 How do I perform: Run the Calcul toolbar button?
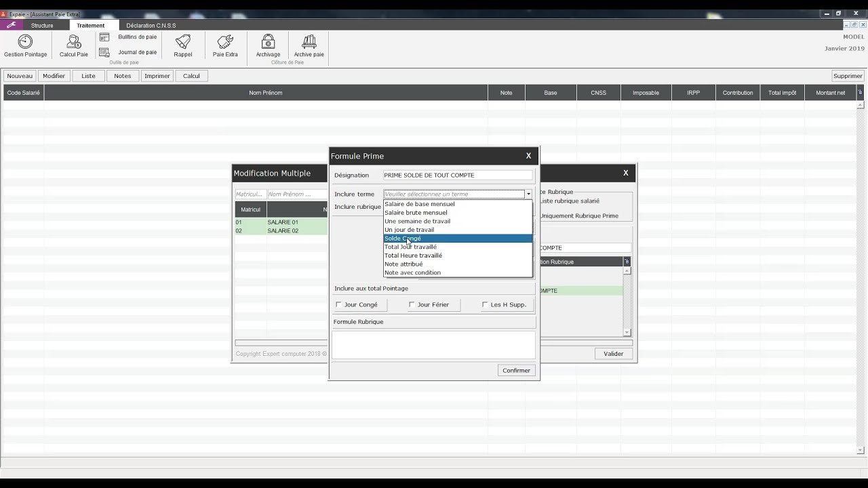(x=191, y=76)
